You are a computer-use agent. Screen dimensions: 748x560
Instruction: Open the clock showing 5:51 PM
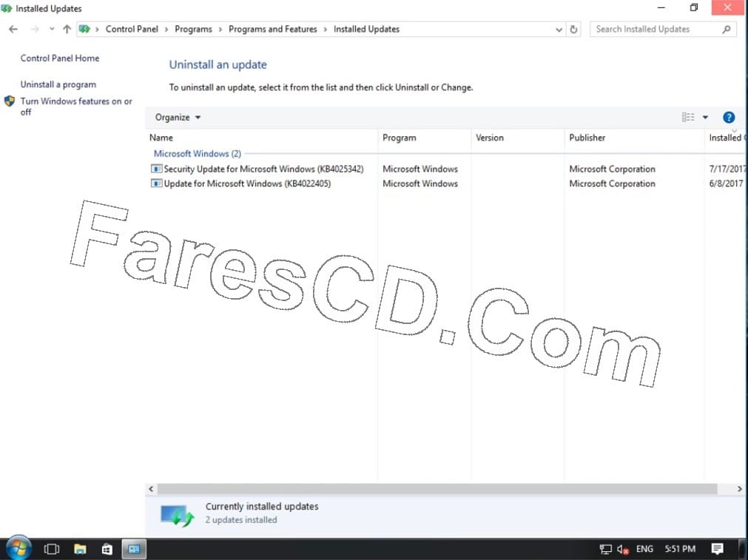680,549
